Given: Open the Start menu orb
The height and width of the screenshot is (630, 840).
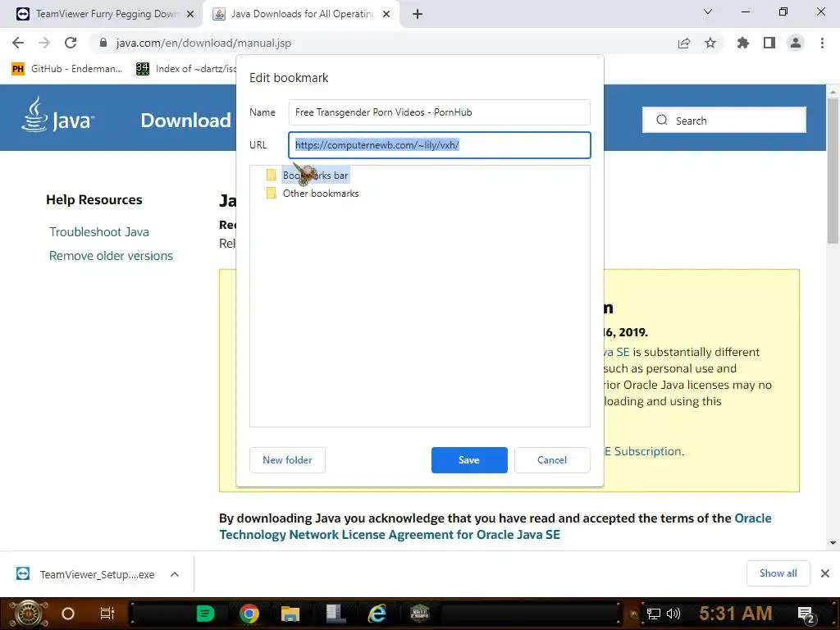Looking at the screenshot, I should tap(29, 614).
